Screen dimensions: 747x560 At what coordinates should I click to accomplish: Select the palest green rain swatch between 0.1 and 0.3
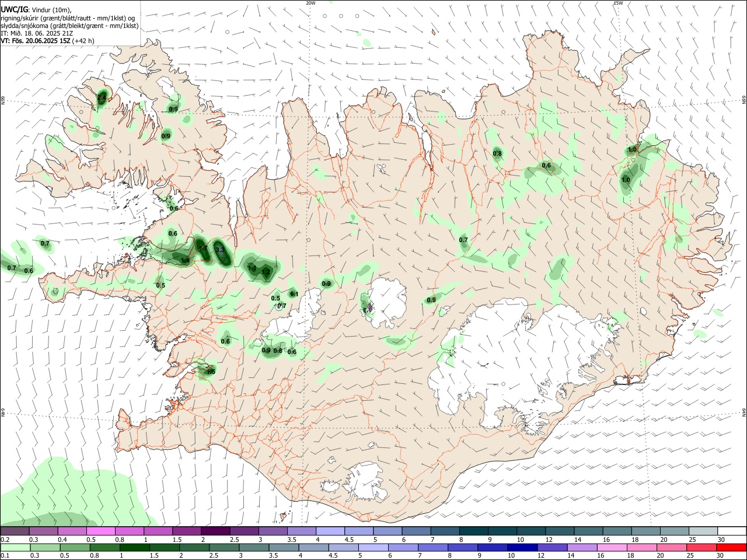tap(15, 547)
